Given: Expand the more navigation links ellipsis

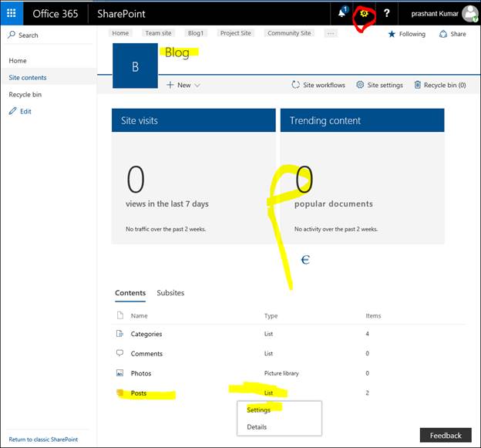Looking at the screenshot, I should coord(331,33).
